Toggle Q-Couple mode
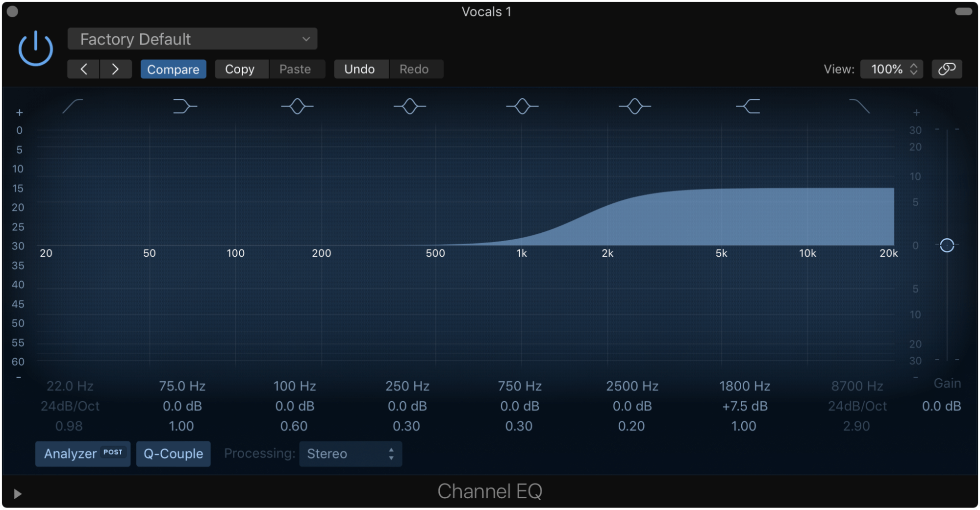The height and width of the screenshot is (510, 980). click(x=173, y=453)
